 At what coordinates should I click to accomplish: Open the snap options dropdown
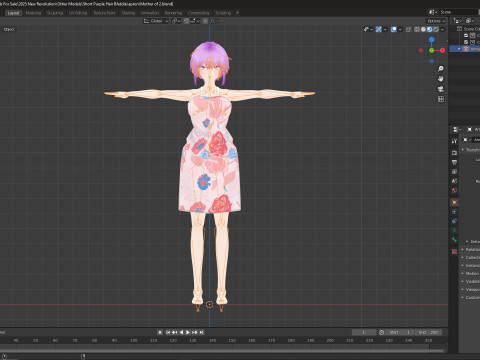tap(195, 21)
